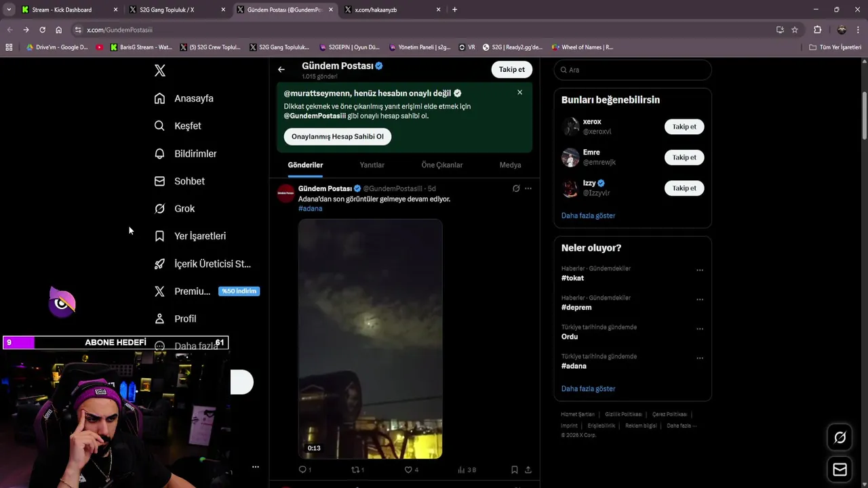Click the #adana hashtag in the post
Screen dimensions: 868x488
coord(310,209)
